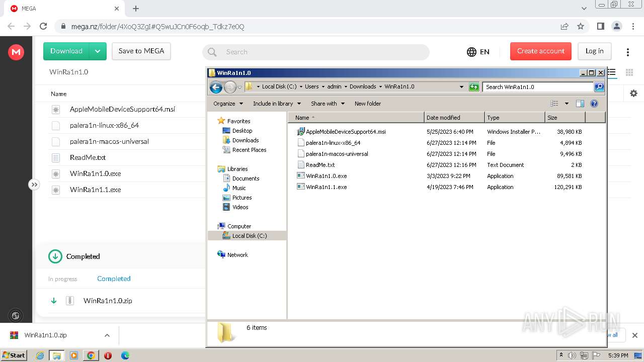
Task: Switch to the In progress transfers tab
Action: pos(63,279)
